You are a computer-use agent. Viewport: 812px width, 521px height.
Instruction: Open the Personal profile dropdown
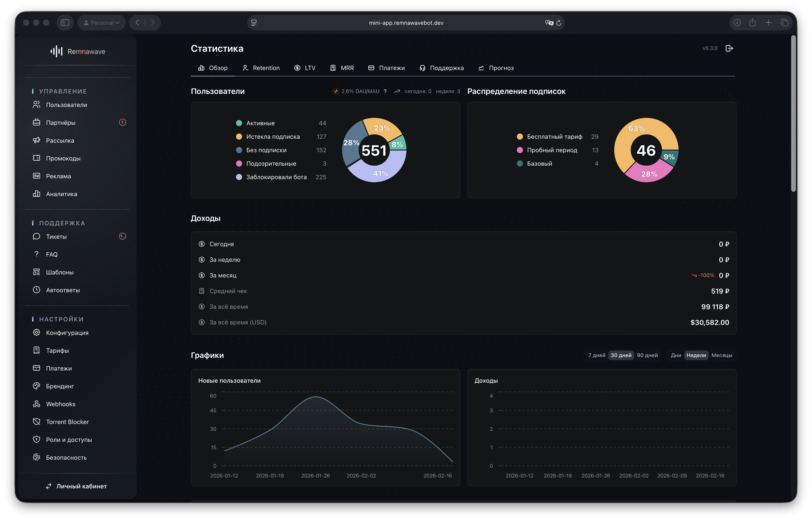[101, 23]
